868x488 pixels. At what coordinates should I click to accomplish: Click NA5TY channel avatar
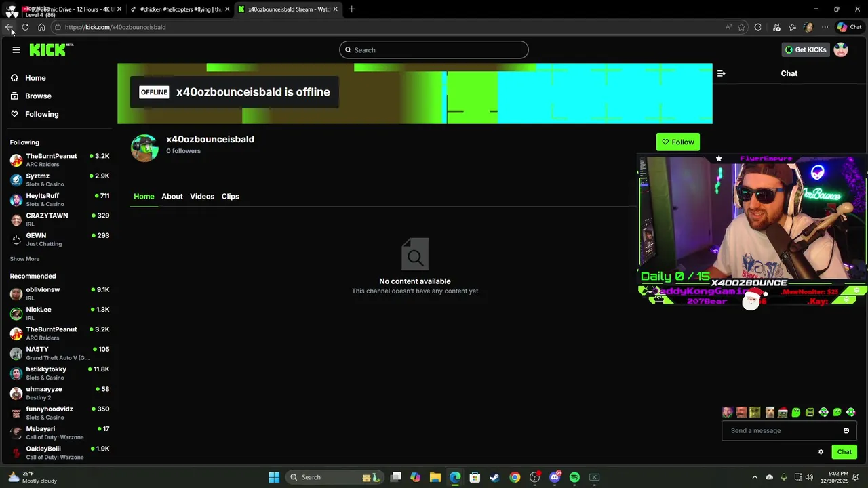16,353
